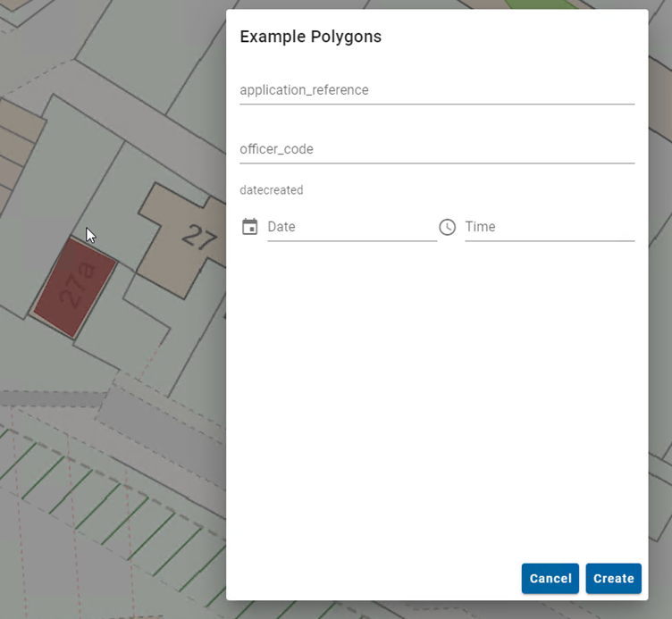Click the Example Polygons dialog title

(x=310, y=37)
